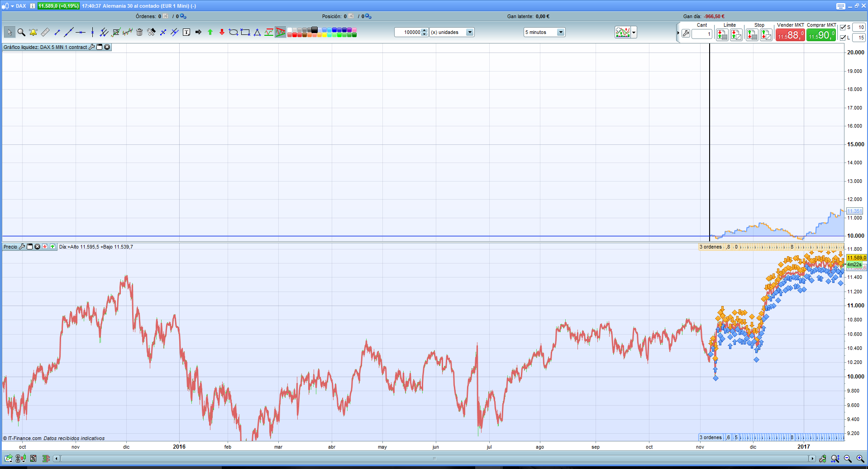Close the Gráfico liquidez panel
Viewport: 868px width, 469px height.
(107, 47)
